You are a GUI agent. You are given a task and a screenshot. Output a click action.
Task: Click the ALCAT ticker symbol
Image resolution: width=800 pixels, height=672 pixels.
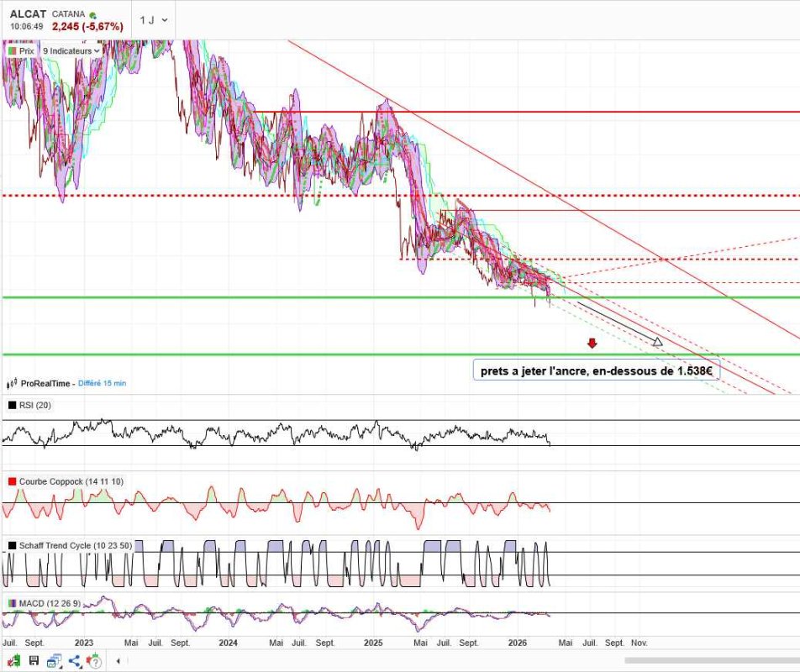28,14
